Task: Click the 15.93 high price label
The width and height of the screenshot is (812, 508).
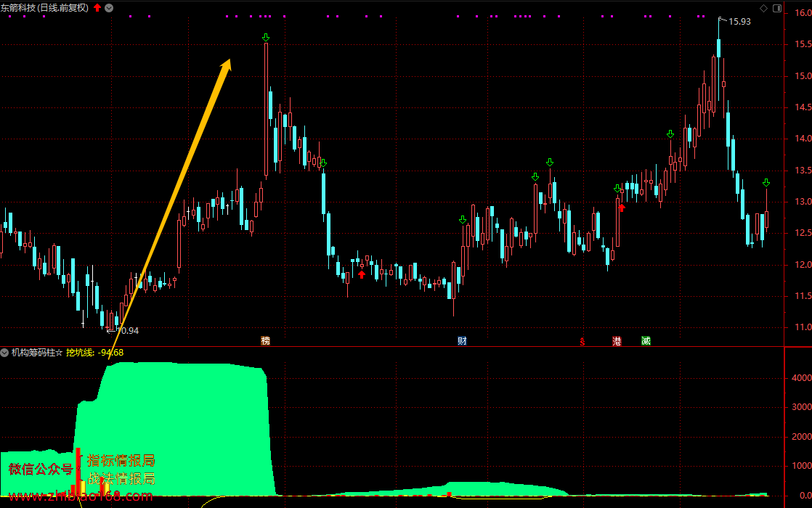Action: coord(739,22)
